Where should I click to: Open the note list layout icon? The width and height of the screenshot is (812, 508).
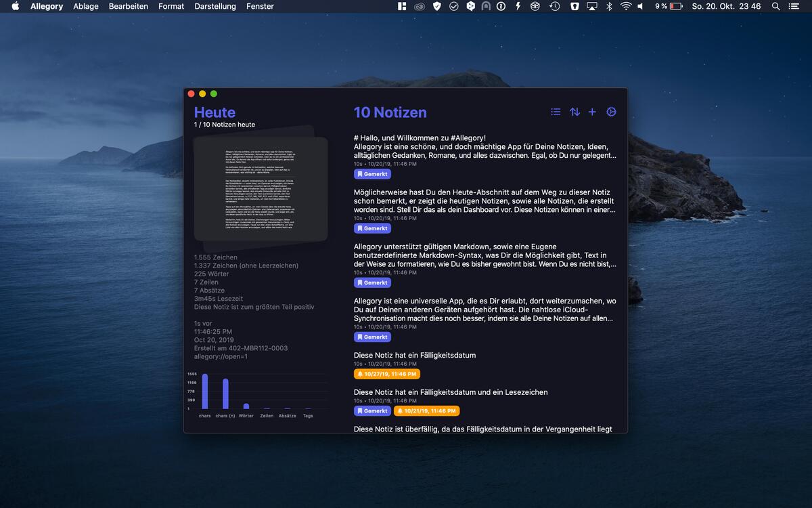click(556, 112)
